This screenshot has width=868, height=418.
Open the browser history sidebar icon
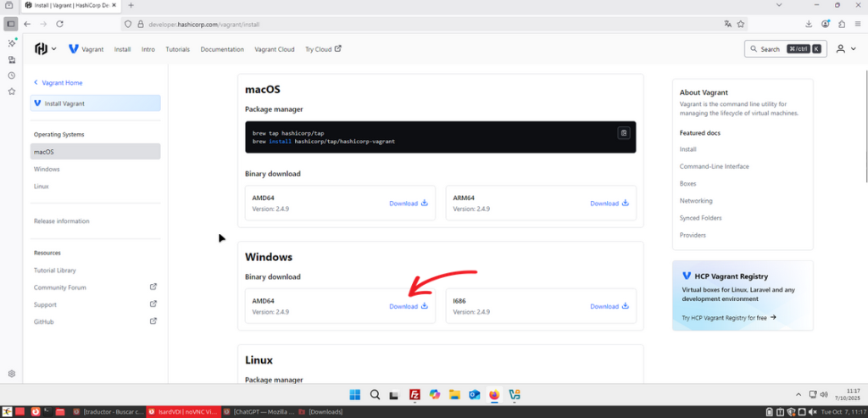12,75
